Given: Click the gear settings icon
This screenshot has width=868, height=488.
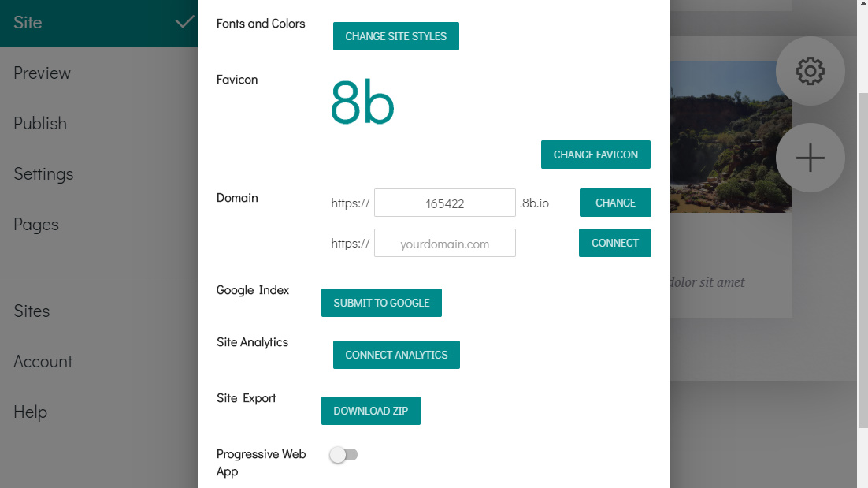Looking at the screenshot, I should 810,71.
